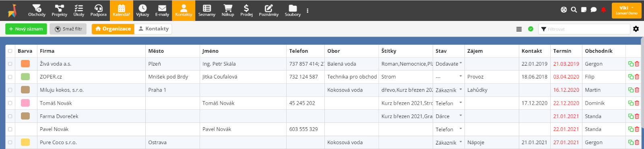This screenshot has height=149, width=644.
Task: Open table settings gear icon
Action: [636, 29]
